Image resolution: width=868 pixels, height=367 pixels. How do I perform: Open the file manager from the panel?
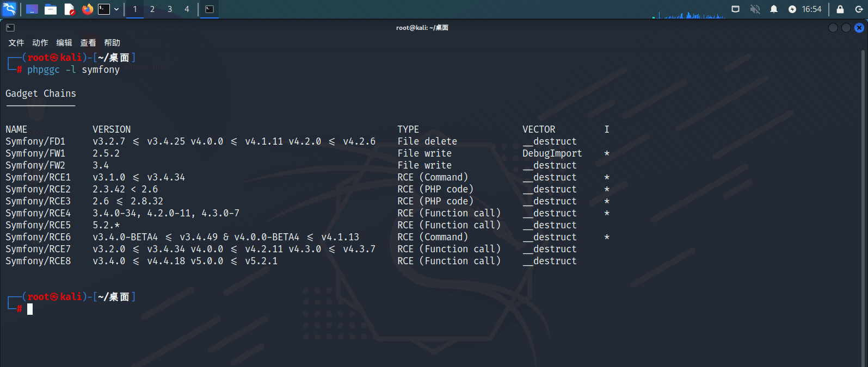[51, 9]
